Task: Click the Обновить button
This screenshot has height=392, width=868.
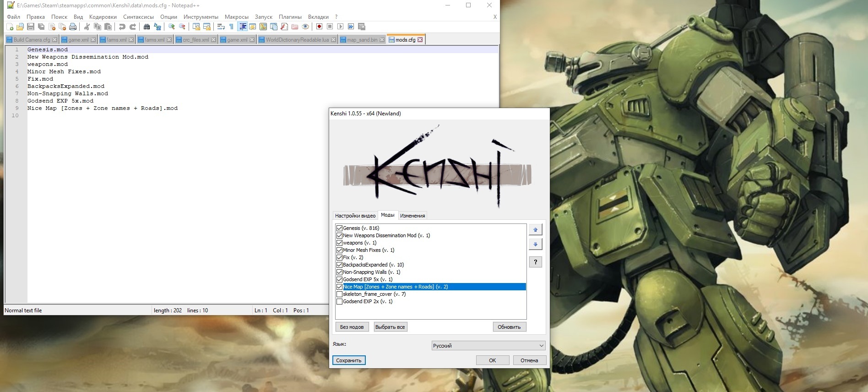Action: click(509, 327)
